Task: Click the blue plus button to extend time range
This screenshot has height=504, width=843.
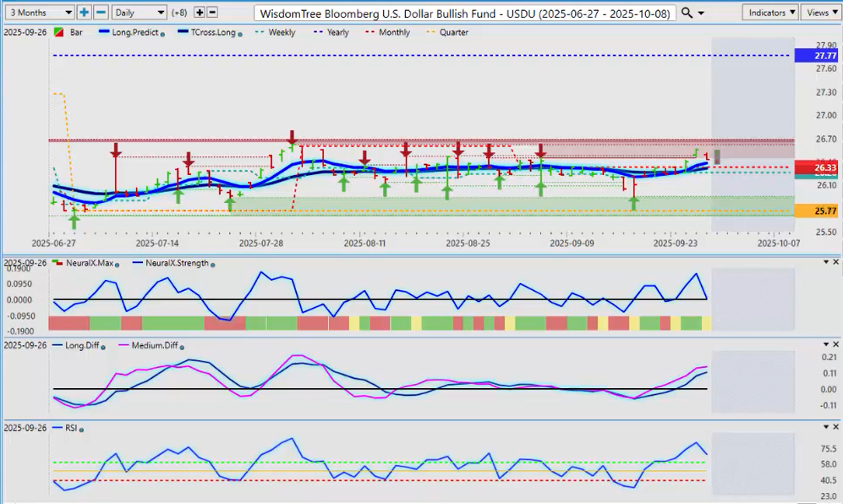Action: click(x=84, y=13)
